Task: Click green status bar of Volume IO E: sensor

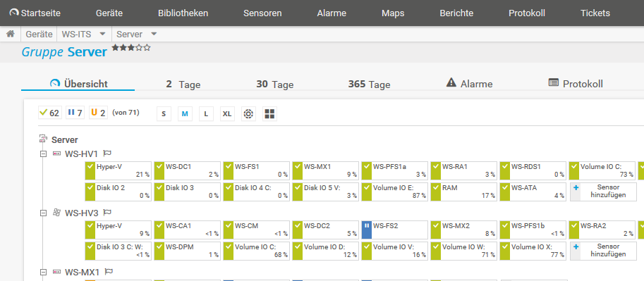Action: click(x=367, y=192)
